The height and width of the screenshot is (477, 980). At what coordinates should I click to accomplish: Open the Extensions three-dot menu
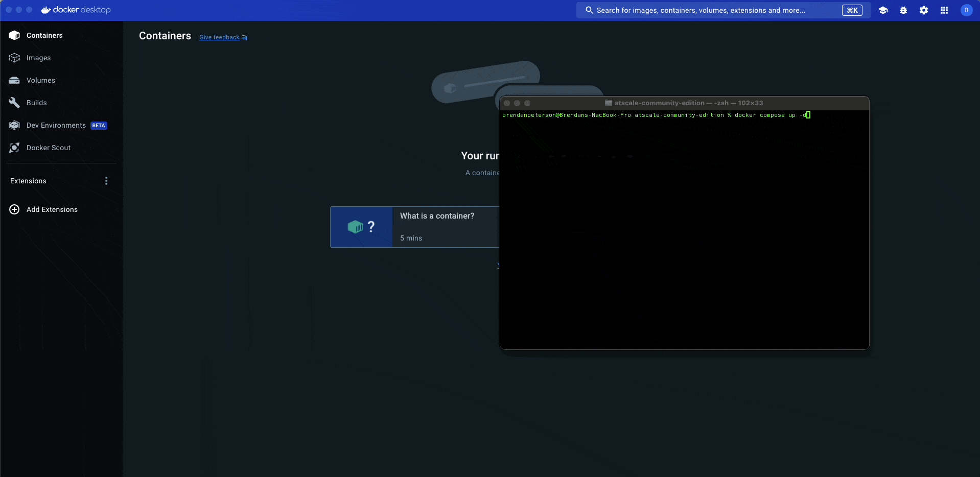(106, 181)
